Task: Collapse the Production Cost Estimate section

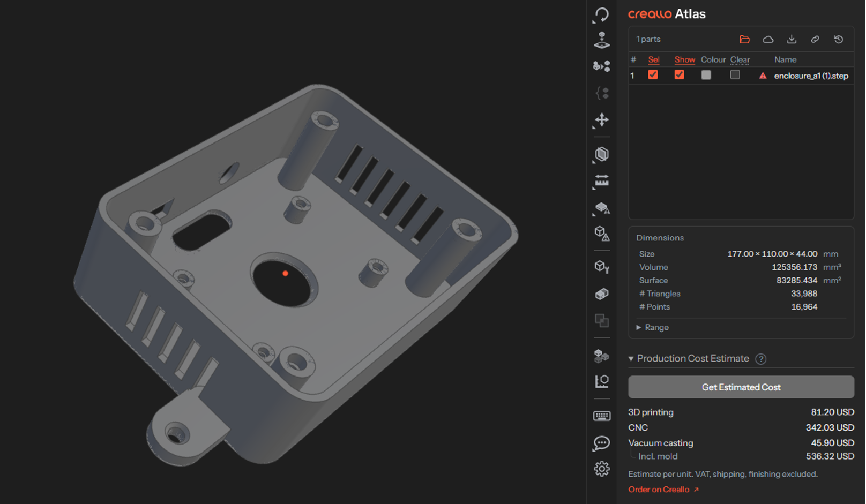Action: (689, 358)
